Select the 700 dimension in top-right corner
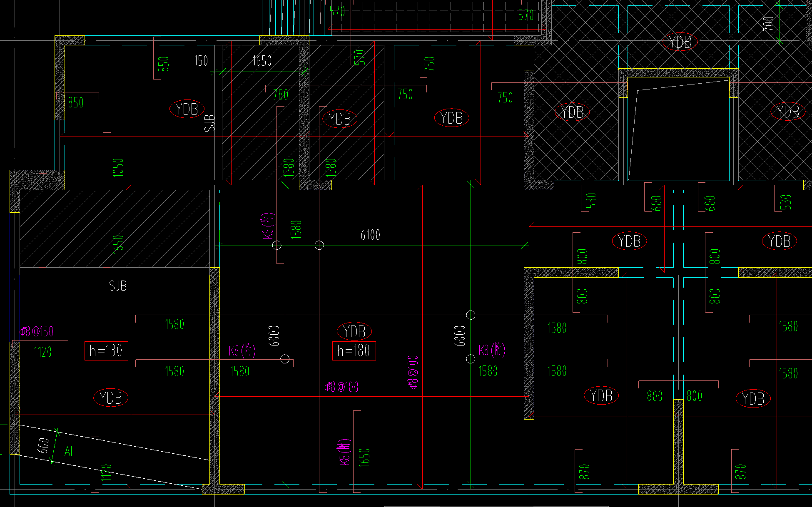 (x=769, y=23)
